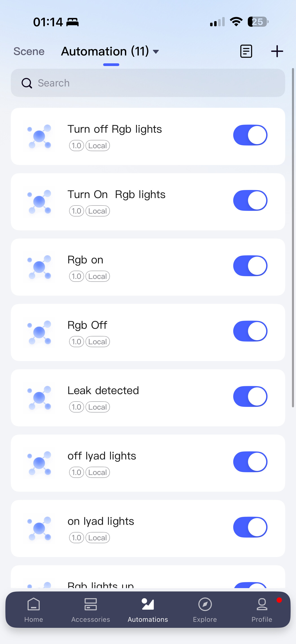Switch to the Scene tab
This screenshot has height=644, width=296.
click(x=29, y=51)
